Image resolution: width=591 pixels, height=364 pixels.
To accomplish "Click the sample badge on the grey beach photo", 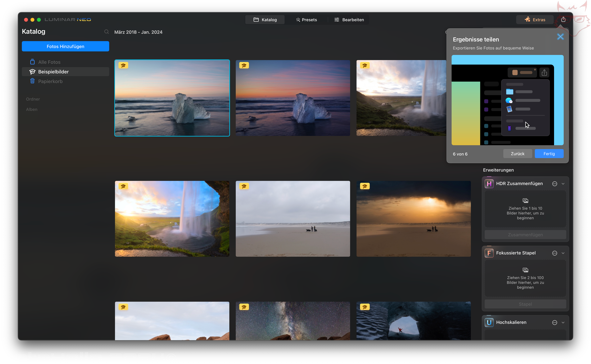I will (244, 186).
